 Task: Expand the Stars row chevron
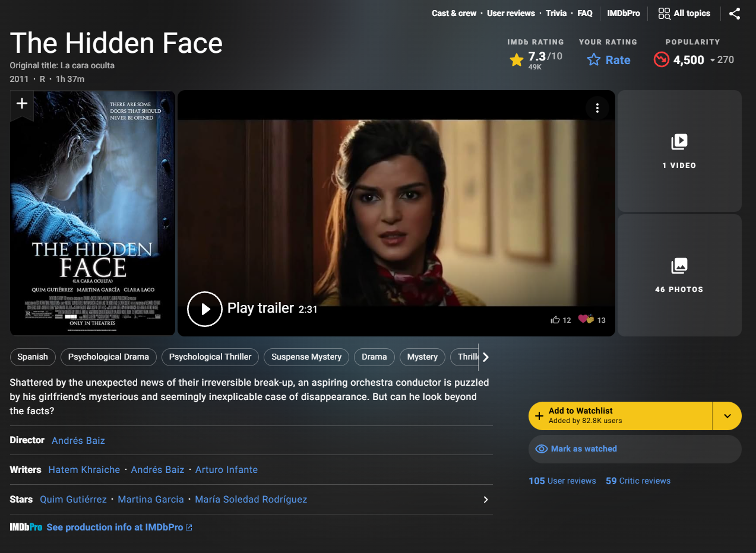point(485,500)
